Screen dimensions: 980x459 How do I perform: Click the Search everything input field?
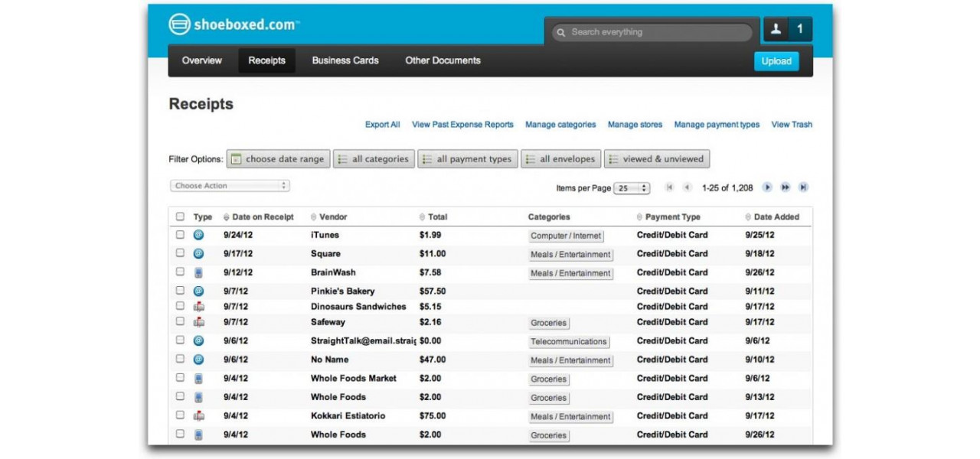(652, 32)
